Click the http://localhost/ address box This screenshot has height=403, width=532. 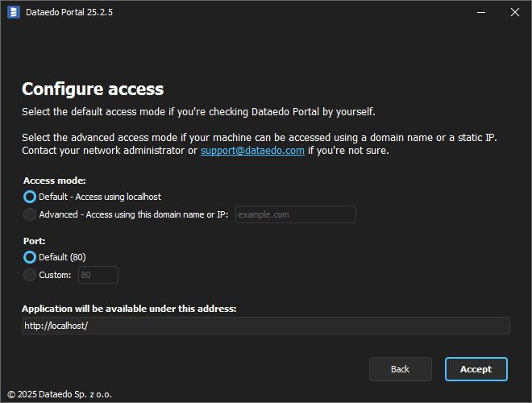(x=265, y=326)
